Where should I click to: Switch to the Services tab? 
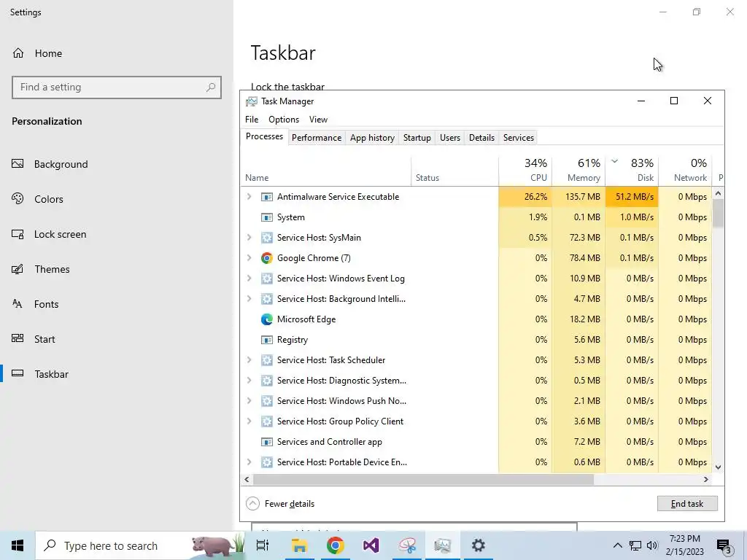tap(519, 138)
